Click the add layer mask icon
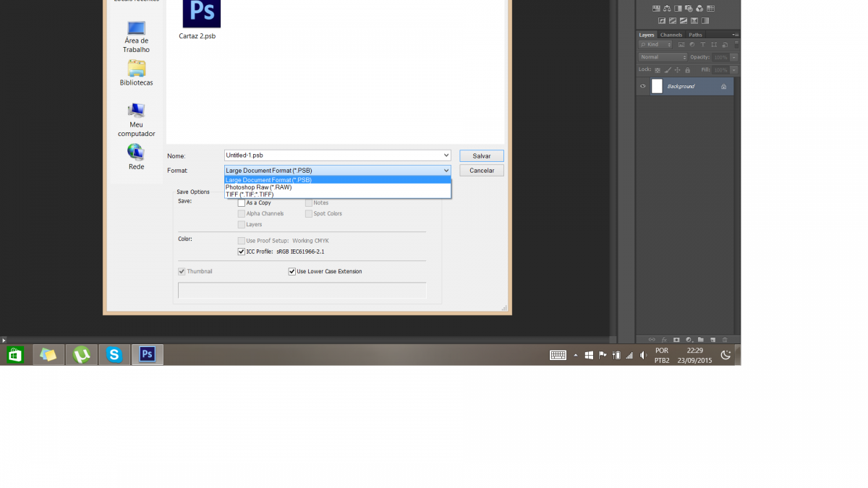The image size is (868, 488). (676, 340)
